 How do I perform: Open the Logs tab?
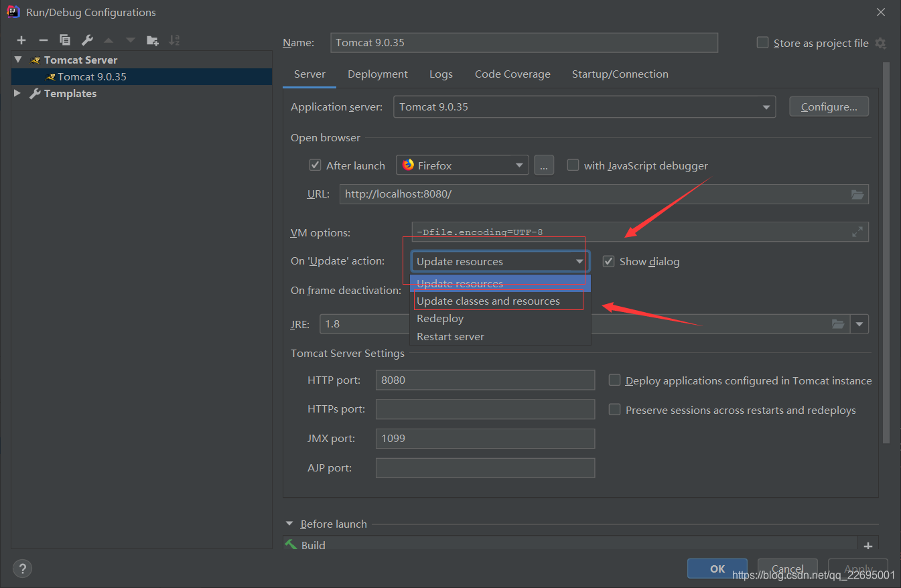[x=441, y=74]
